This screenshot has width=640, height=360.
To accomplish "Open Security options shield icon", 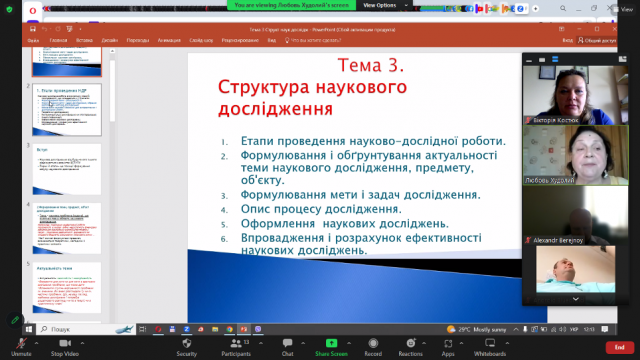I will point(187,347).
